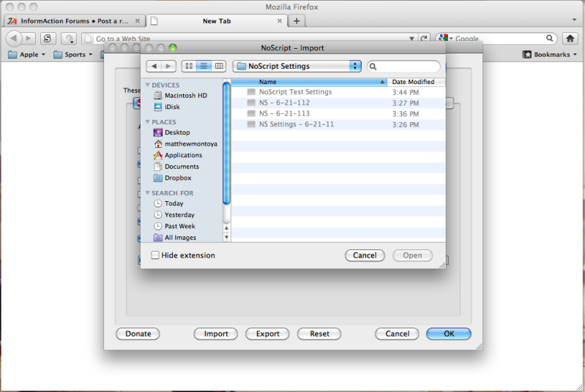This screenshot has height=392, width=585.
Task: Close the New Tab tab
Action: pyautogui.click(x=280, y=21)
